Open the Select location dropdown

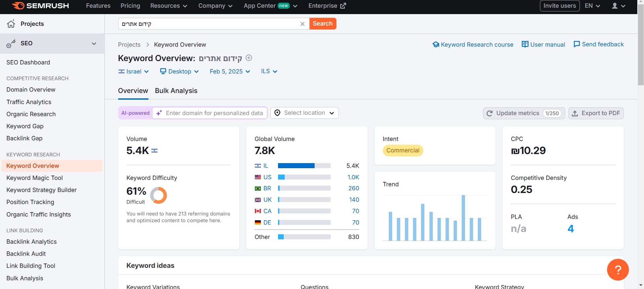305,113
